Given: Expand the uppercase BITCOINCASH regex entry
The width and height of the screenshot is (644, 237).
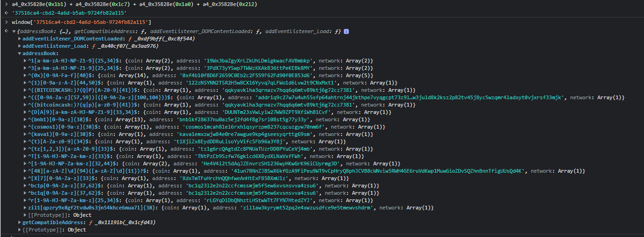Looking at the screenshot, I should [x=25, y=90].
